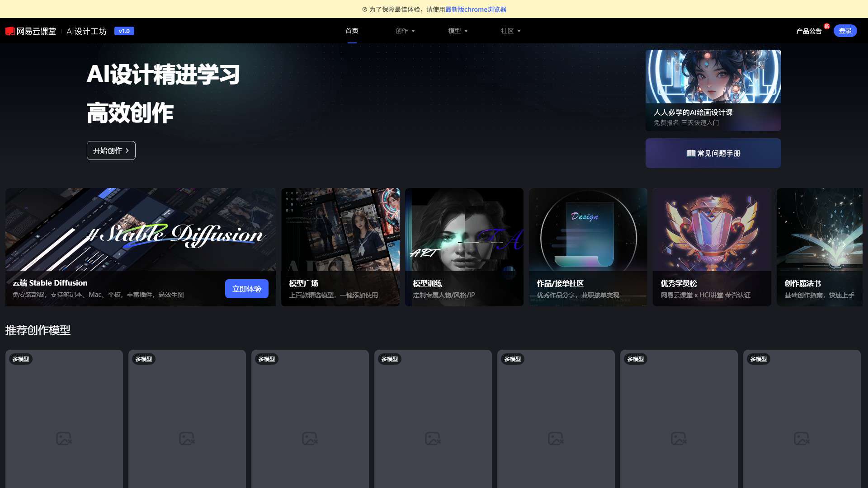Image resolution: width=868 pixels, height=488 pixels.
Task: Click the 免安装部署 description under Stable Diffusion
Action: coord(98,295)
